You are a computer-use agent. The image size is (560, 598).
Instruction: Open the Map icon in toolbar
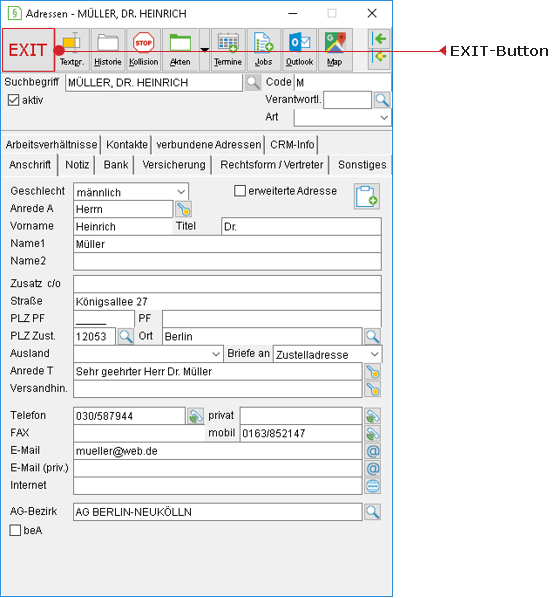(x=335, y=50)
